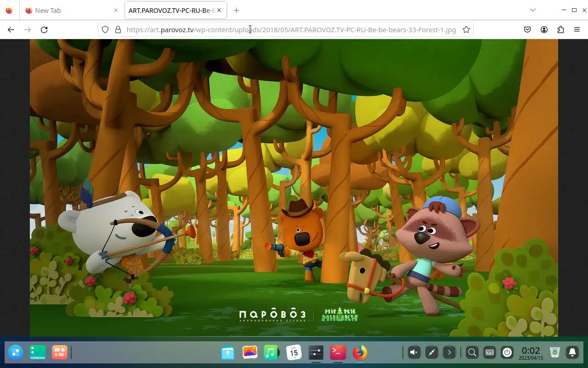The height and width of the screenshot is (368, 588).
Task: Open the pen tray icon in the dock
Action: point(432,353)
